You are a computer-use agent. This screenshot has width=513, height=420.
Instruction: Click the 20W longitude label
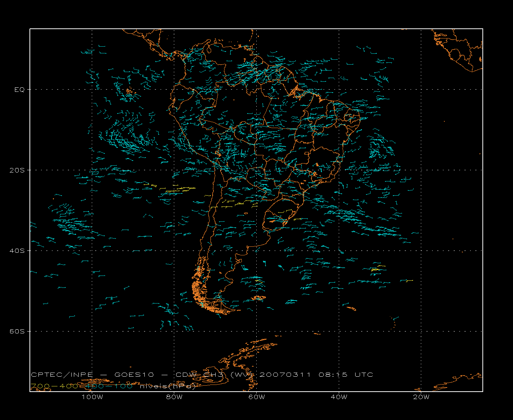[x=421, y=397]
